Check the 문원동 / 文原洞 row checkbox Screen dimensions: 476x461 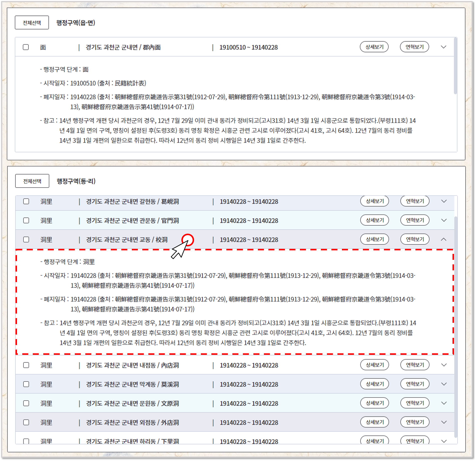tap(26, 404)
